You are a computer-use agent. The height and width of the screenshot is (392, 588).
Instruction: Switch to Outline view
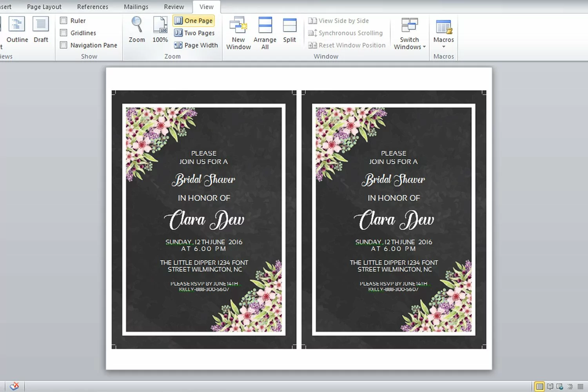[x=17, y=30]
